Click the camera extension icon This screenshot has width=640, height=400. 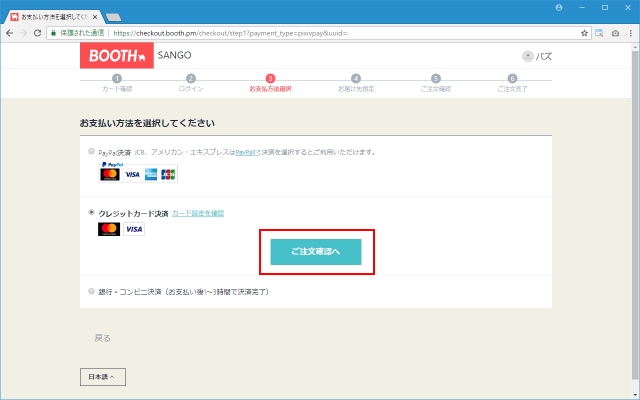[615, 33]
